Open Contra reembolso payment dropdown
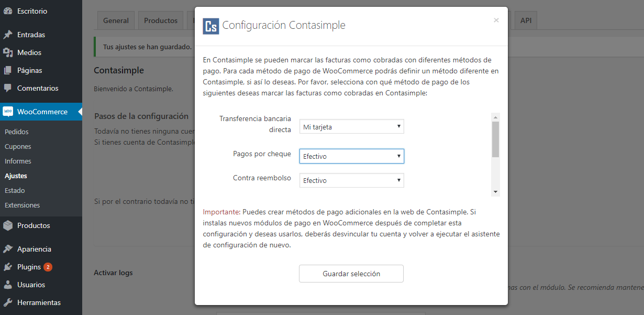Viewport: 644px width, 315px height. 351,180
